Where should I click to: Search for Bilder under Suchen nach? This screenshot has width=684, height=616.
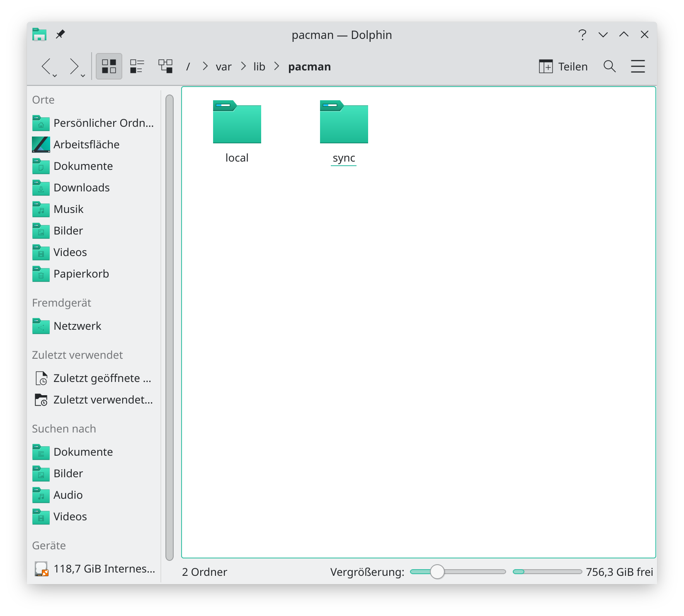coord(94,473)
